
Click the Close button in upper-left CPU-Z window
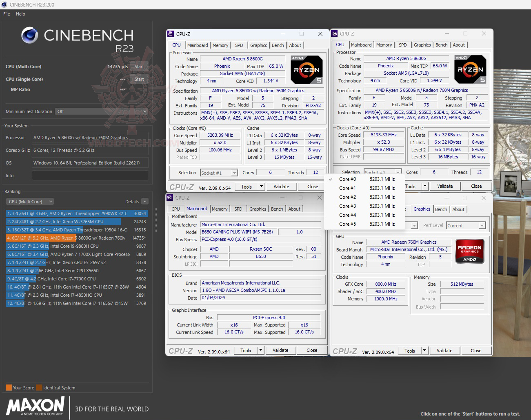pyautogui.click(x=313, y=187)
